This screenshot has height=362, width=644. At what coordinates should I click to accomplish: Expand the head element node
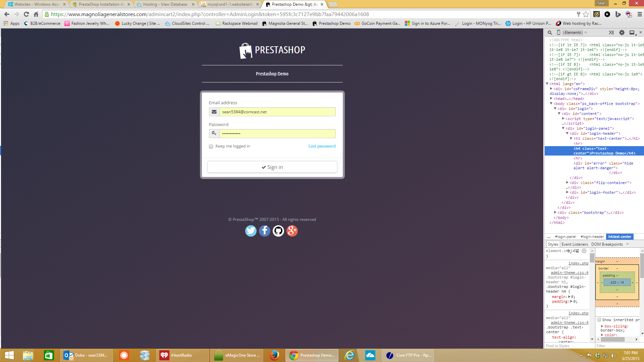pos(551,99)
